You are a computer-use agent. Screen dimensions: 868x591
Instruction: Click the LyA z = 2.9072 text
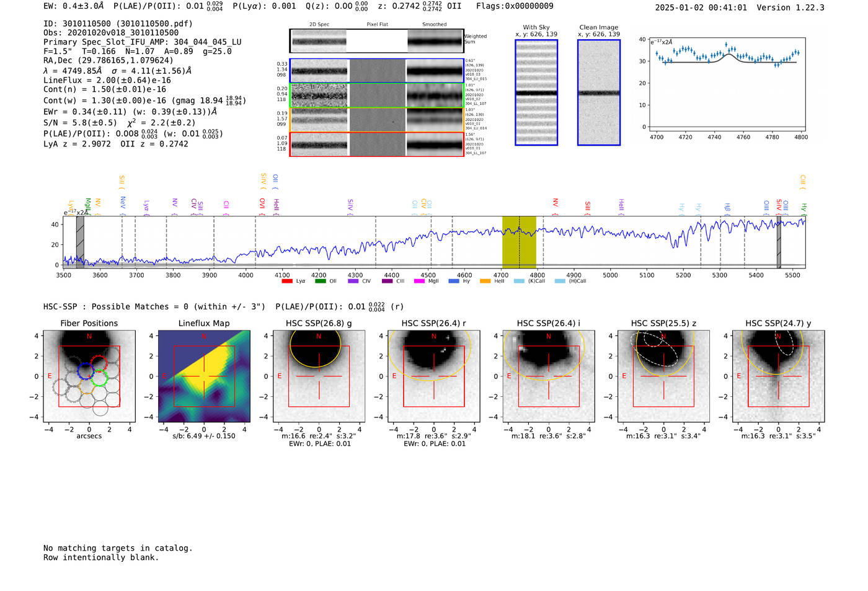pyautogui.click(x=77, y=144)
